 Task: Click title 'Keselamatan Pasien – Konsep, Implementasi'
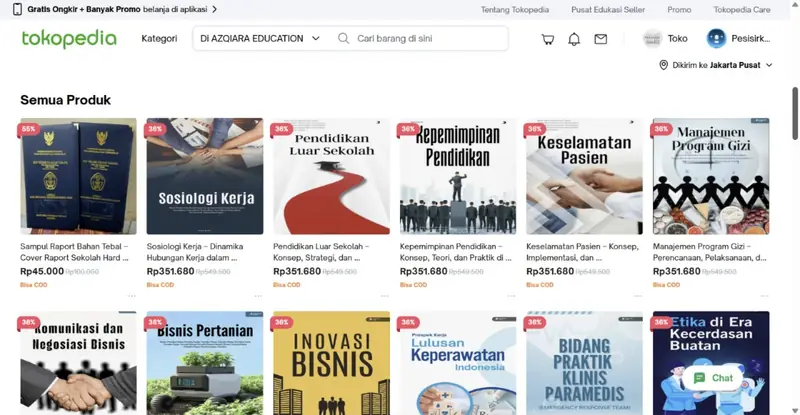[x=583, y=252]
